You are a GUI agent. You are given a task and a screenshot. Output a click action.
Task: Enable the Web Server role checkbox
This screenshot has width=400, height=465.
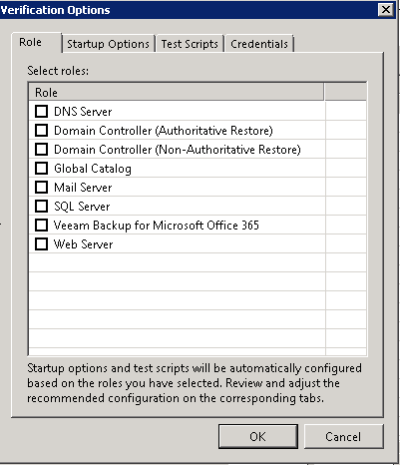(x=41, y=244)
